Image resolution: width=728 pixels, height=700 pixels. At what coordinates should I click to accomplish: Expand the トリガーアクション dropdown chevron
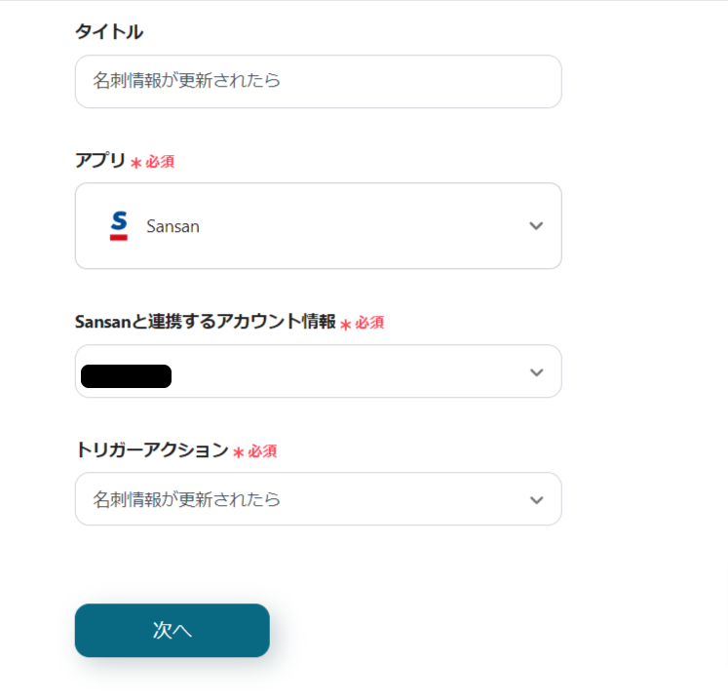[535, 499]
